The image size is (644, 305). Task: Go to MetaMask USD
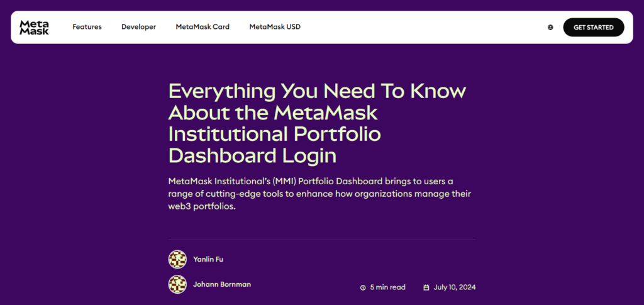[x=275, y=27]
